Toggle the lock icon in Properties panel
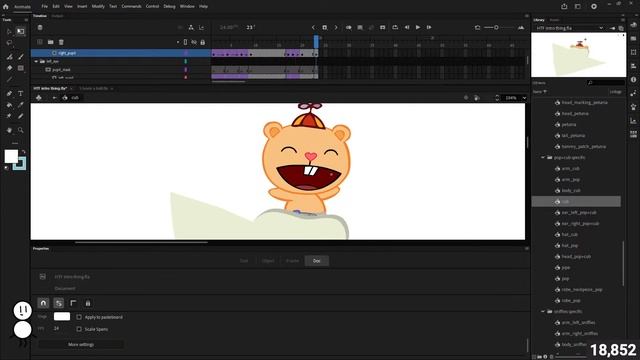Image resolution: width=640 pixels, height=360 pixels. pyautogui.click(x=88, y=303)
